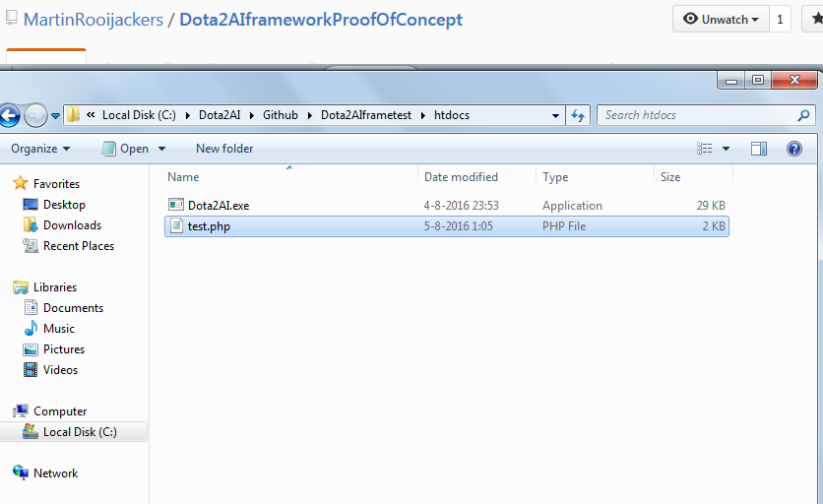Click the Desktop icon in Favorites

point(31,204)
